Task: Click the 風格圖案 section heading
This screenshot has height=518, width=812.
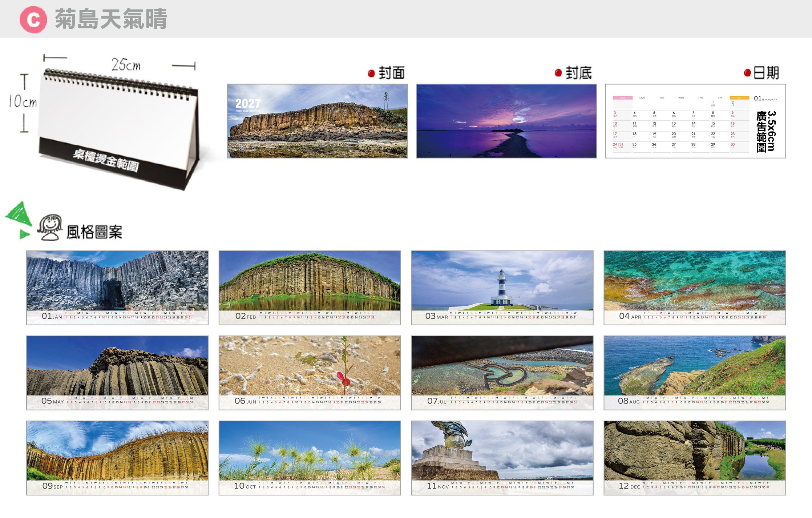Action: 94,232
